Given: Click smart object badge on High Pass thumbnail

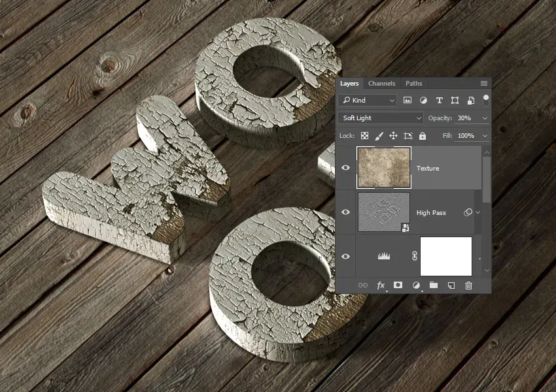Looking at the screenshot, I should pos(406,228).
